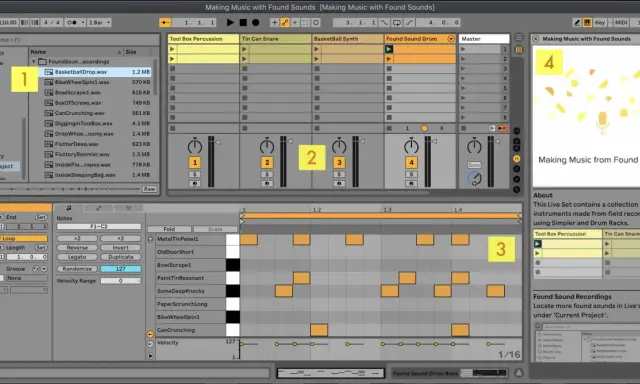The height and width of the screenshot is (384, 640).
Task: Launch playing Found Sound Drum clip
Action: click(389, 49)
